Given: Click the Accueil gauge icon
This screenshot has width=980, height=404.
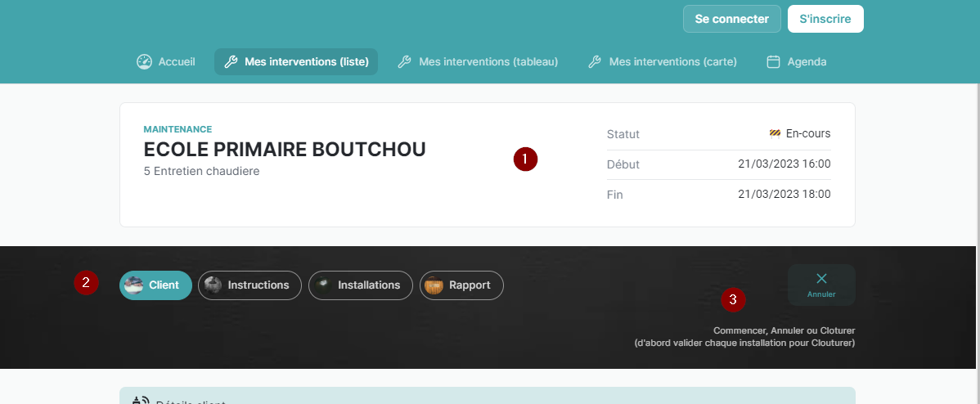Looking at the screenshot, I should pos(144,61).
